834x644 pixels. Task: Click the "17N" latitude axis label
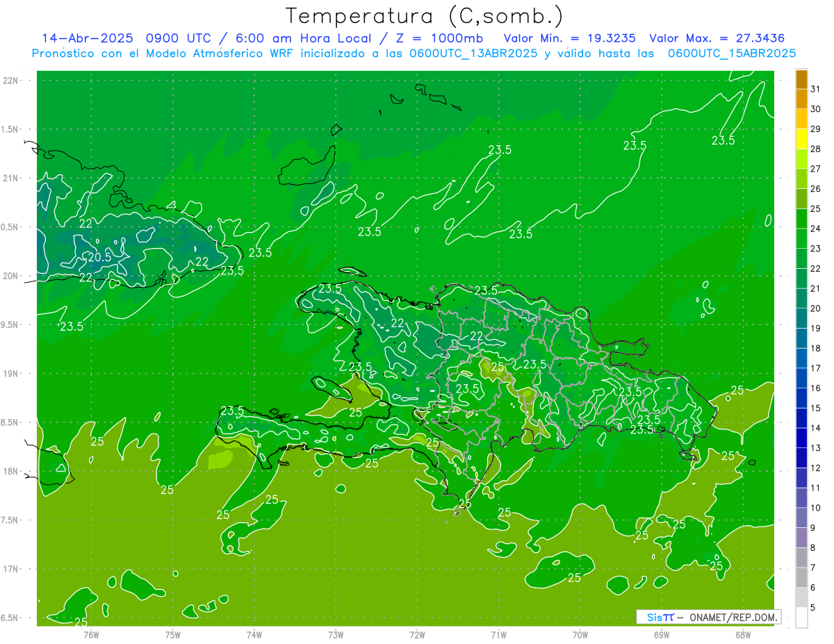11,570
